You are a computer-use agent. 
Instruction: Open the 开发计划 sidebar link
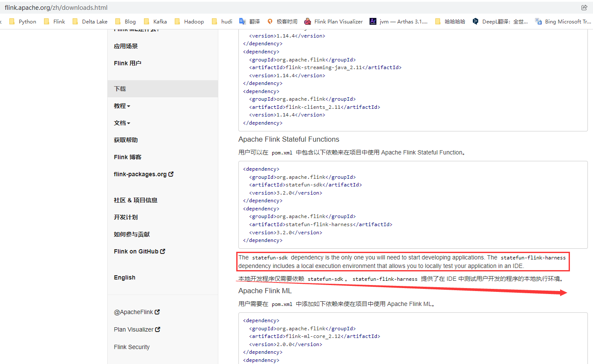(126, 217)
